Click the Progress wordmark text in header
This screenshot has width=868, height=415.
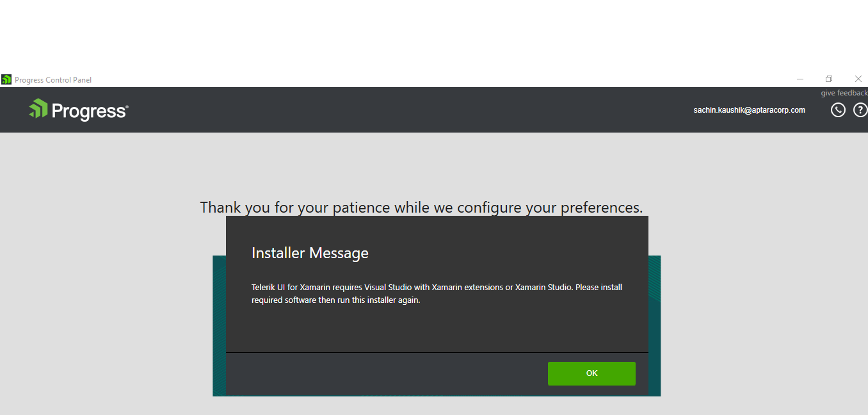90,111
